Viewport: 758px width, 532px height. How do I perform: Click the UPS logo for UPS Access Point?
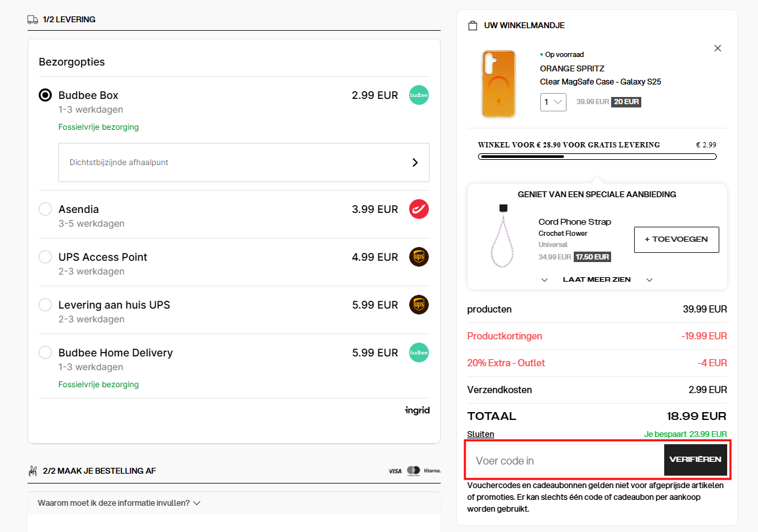pyautogui.click(x=419, y=257)
